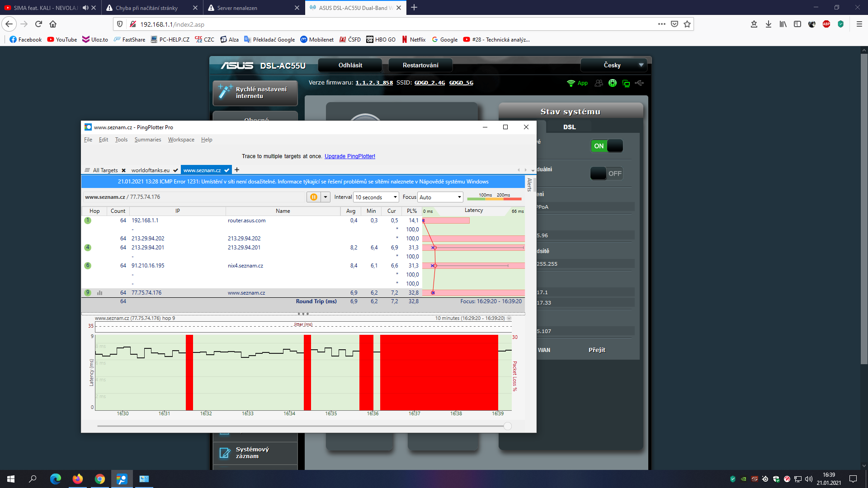Click the router's USB status icon
Viewport: 868px width, 488px height.
[x=639, y=83]
